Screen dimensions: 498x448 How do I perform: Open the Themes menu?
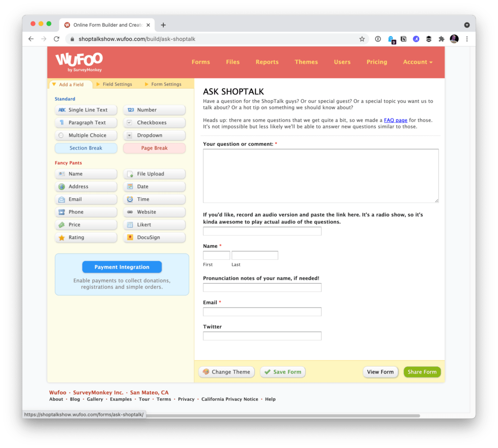point(306,62)
